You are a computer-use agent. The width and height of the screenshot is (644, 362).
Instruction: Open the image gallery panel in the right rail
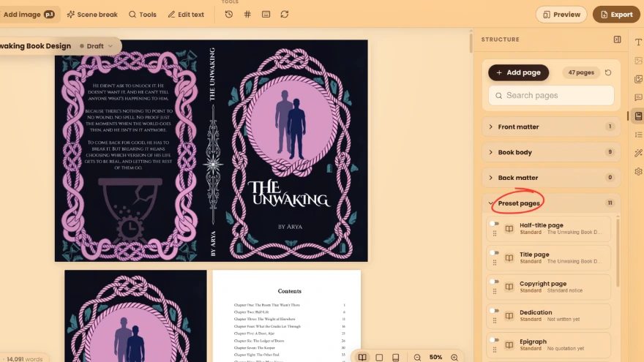pyautogui.click(x=638, y=79)
